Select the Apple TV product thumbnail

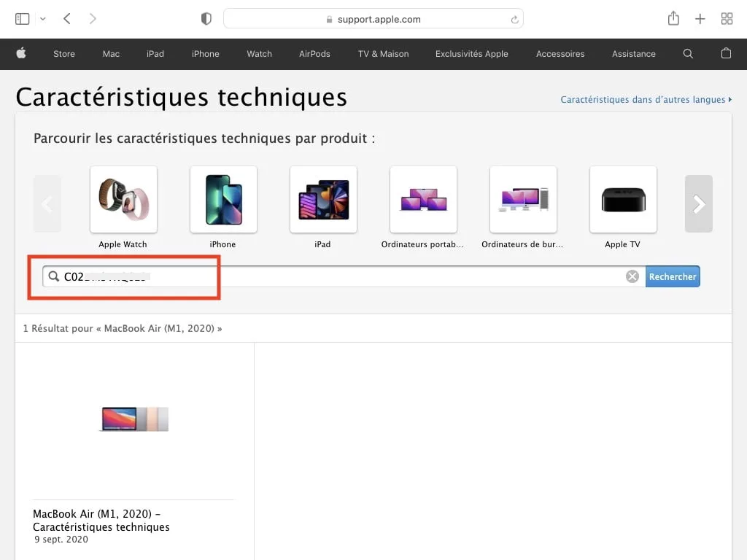coord(623,199)
